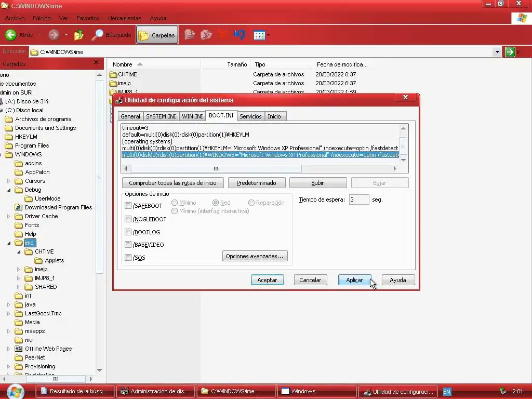This screenshot has width=532, height=399.
Task: Close the Carpetas side pane
Action: click(96, 62)
